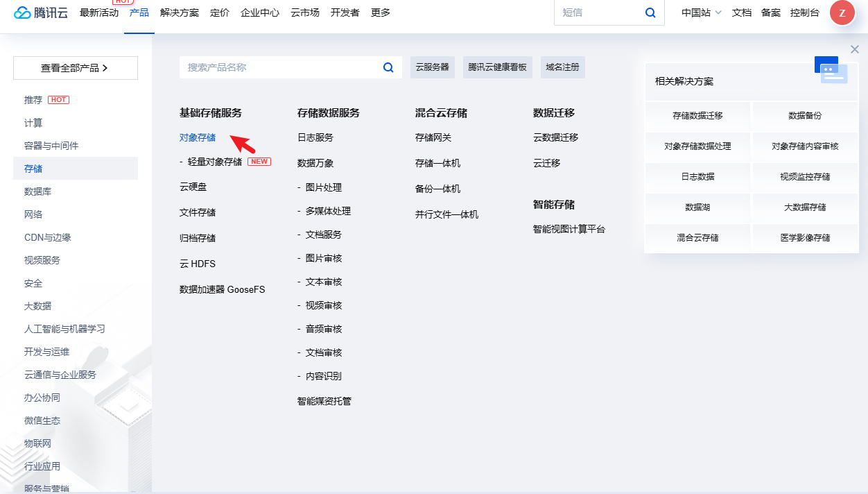Open the 备案 link
This screenshot has height=494, width=868.
pyautogui.click(x=771, y=12)
